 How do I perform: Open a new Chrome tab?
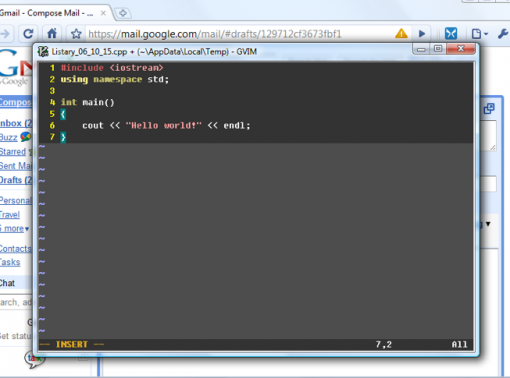(x=123, y=13)
